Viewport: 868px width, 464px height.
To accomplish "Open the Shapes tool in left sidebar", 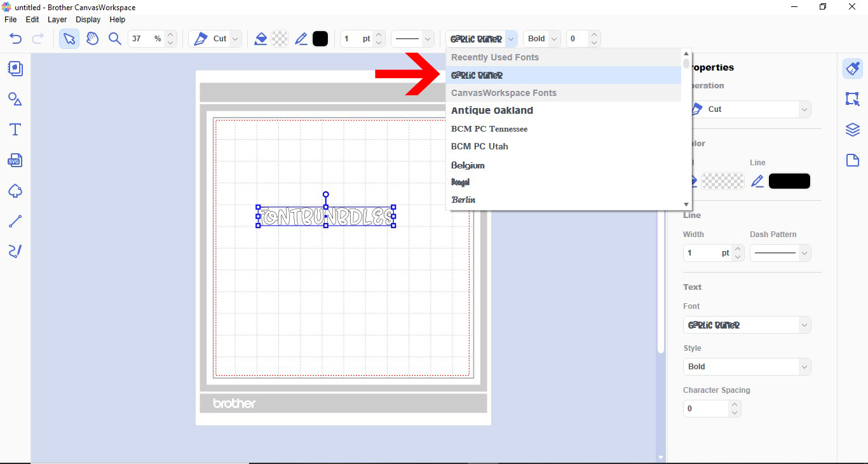I will click(15, 99).
